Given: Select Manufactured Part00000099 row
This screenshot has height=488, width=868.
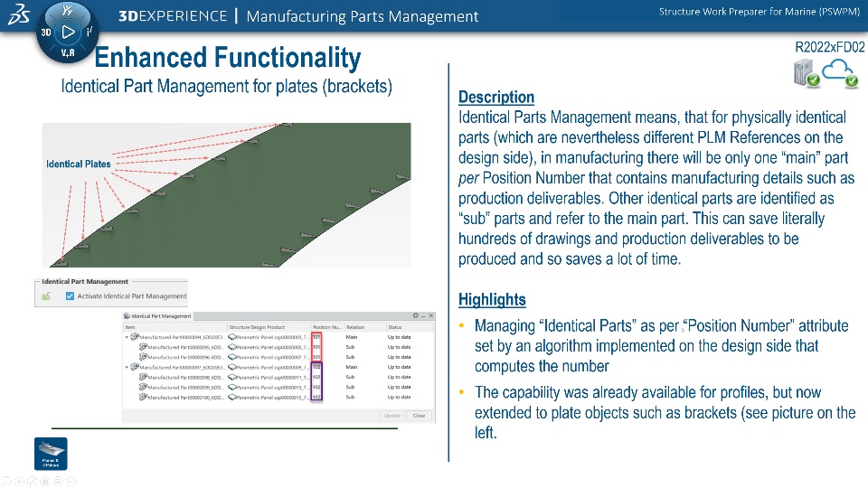Looking at the screenshot, I should pyautogui.click(x=278, y=387).
